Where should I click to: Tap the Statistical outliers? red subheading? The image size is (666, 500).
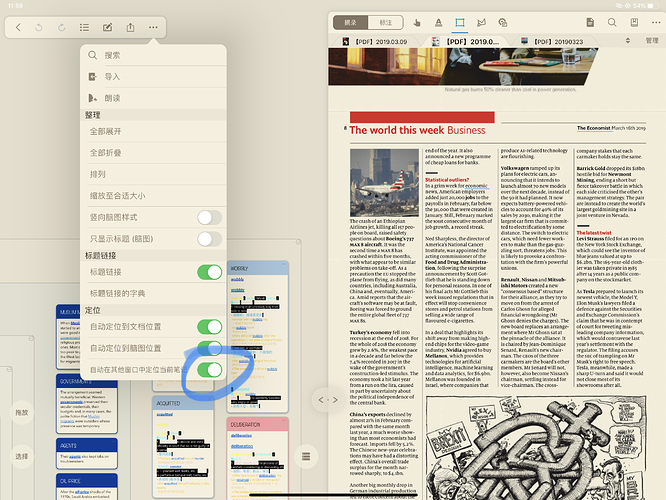[447, 180]
